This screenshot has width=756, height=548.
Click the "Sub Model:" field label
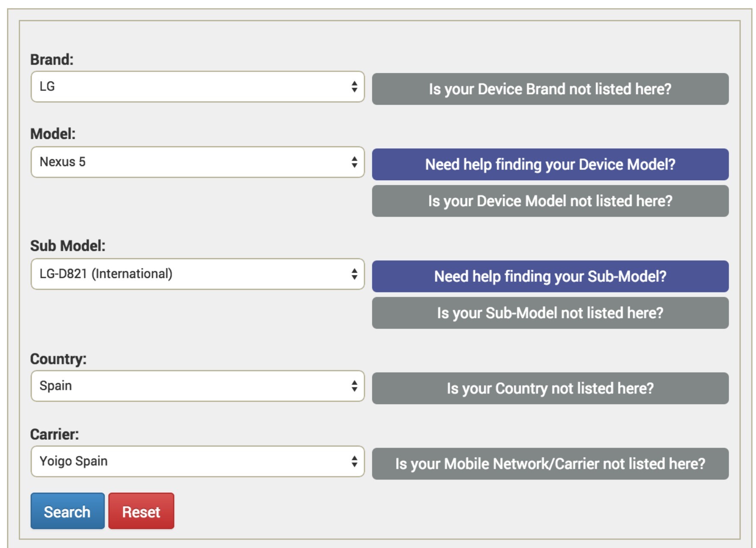point(68,246)
